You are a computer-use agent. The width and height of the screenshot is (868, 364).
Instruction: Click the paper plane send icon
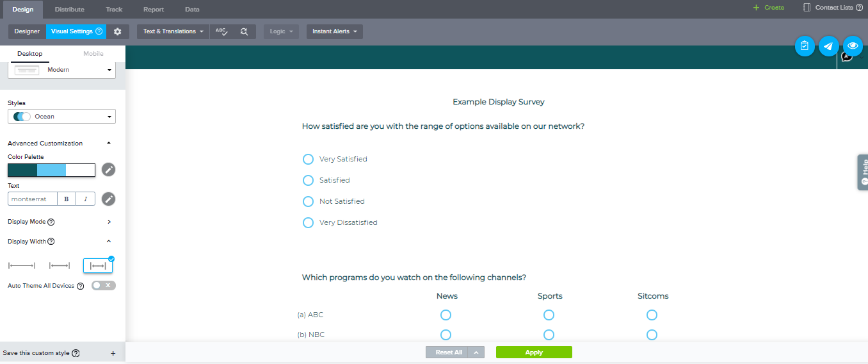(828, 46)
